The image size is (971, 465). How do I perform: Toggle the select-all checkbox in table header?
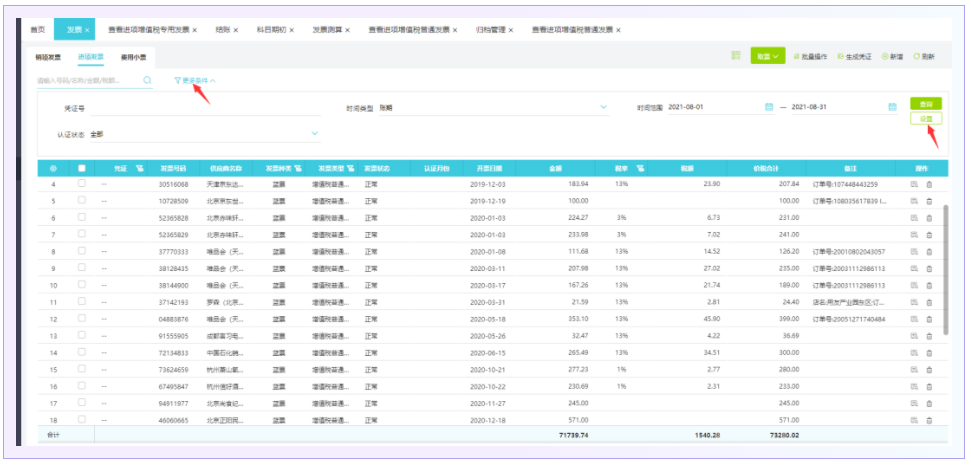click(82, 168)
